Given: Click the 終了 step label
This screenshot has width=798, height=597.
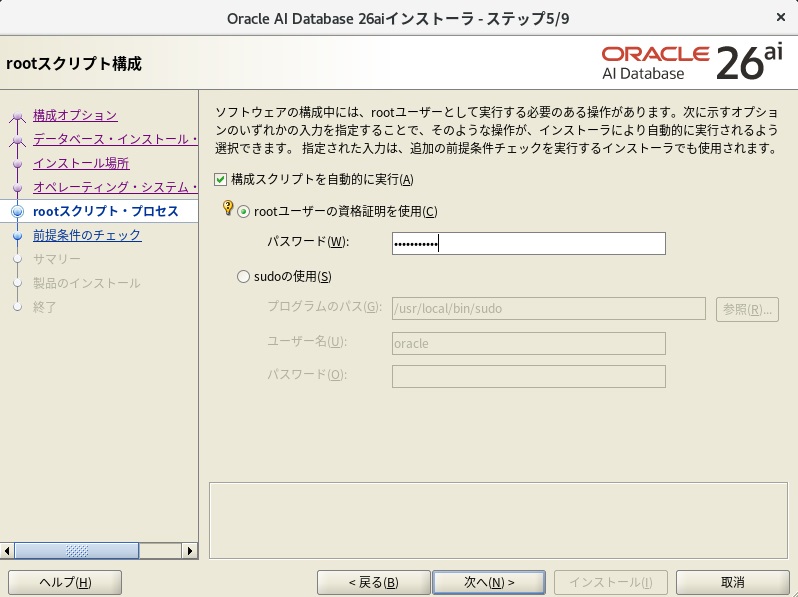Looking at the screenshot, I should (45, 307).
